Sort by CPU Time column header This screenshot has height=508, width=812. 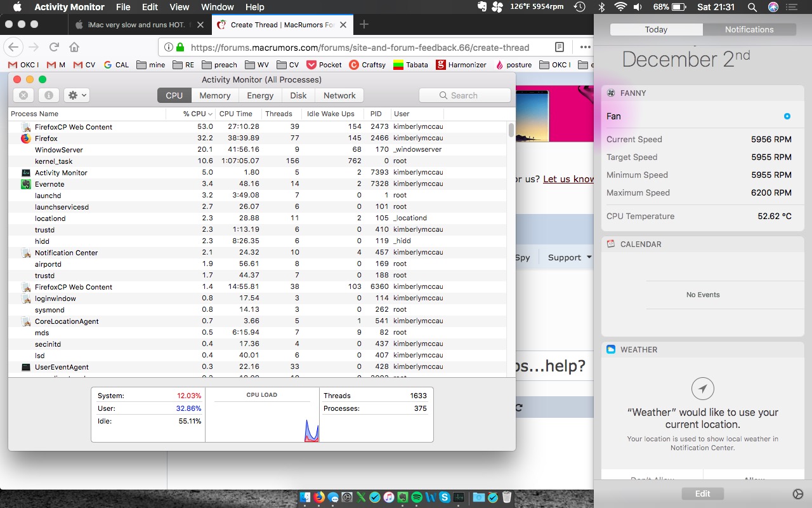[238, 114]
